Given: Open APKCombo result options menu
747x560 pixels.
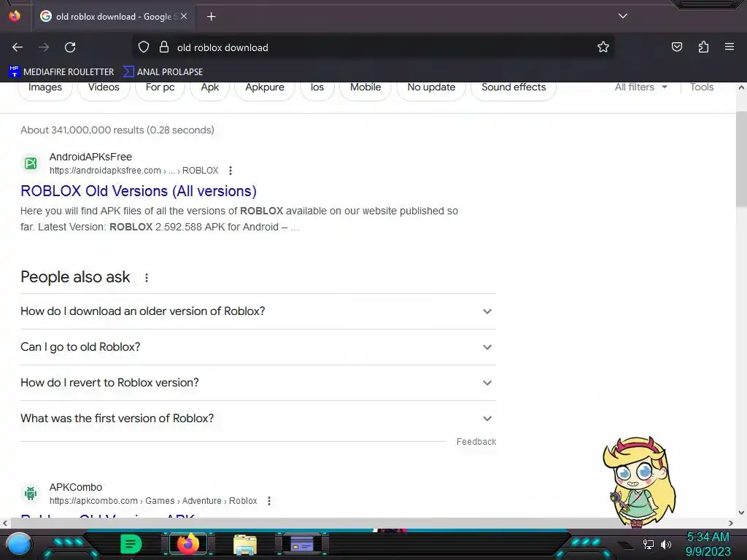Looking at the screenshot, I should [x=269, y=501].
